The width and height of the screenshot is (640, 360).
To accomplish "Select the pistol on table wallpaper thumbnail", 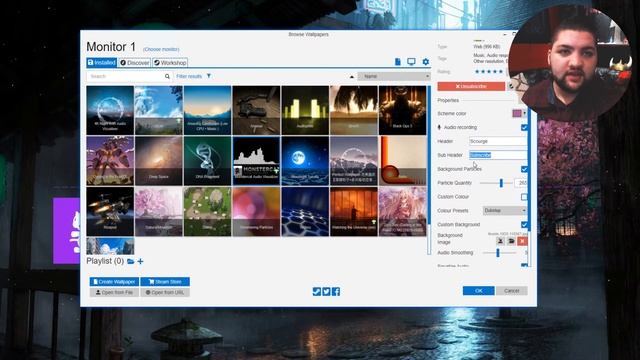I will tap(256, 110).
